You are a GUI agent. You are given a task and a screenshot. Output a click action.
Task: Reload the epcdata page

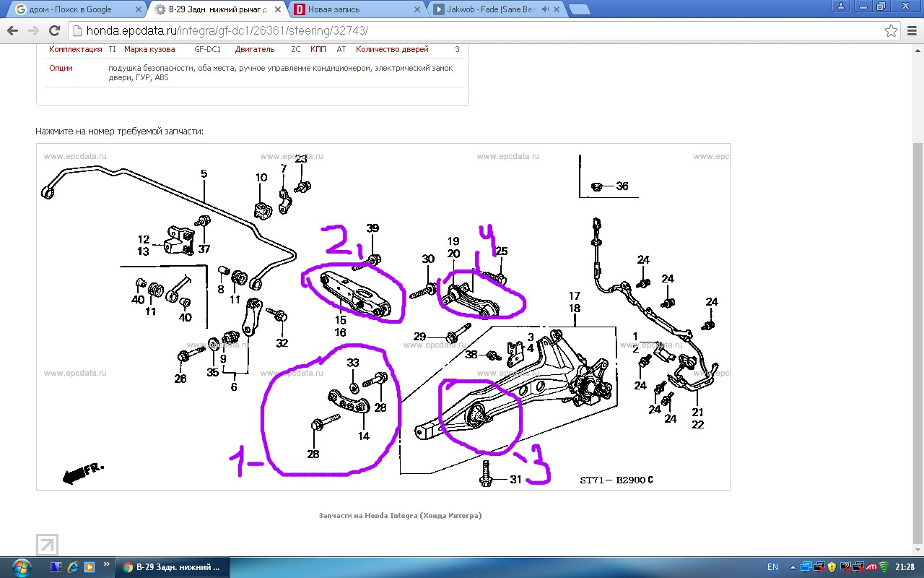pyautogui.click(x=54, y=31)
